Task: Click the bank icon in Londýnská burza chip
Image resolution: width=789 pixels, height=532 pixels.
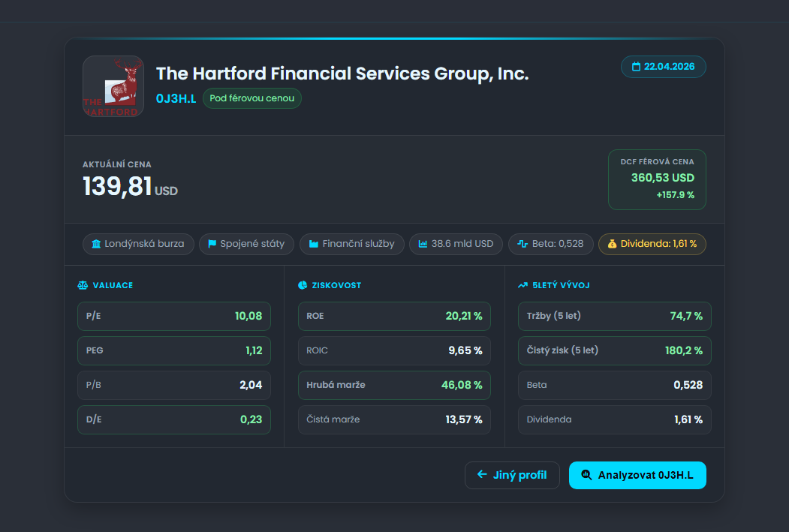Action: click(96, 244)
